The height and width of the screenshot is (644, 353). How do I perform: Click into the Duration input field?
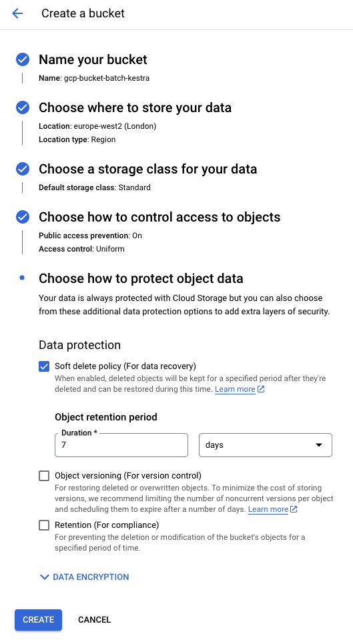click(121, 445)
